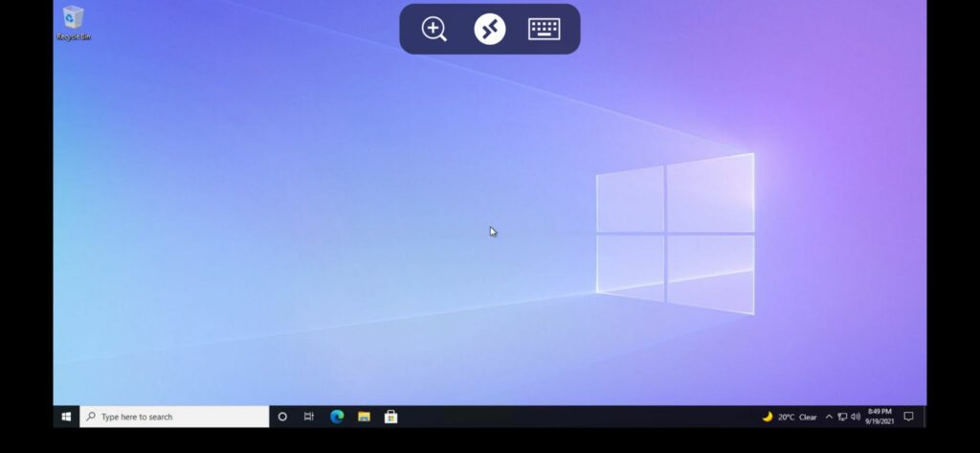This screenshot has width=980, height=453.
Task: Open File Explorer from the taskbar
Action: point(364,417)
